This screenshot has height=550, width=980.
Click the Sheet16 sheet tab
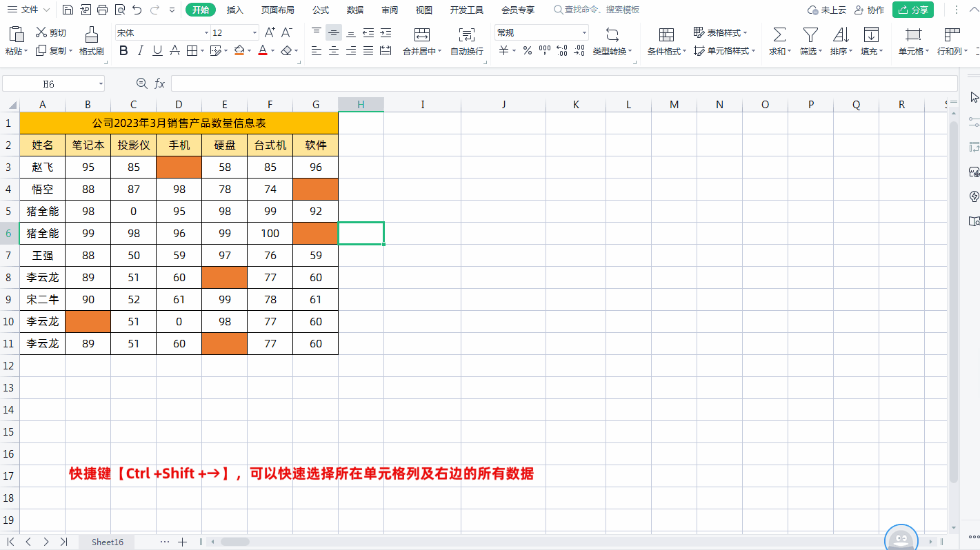tap(108, 542)
